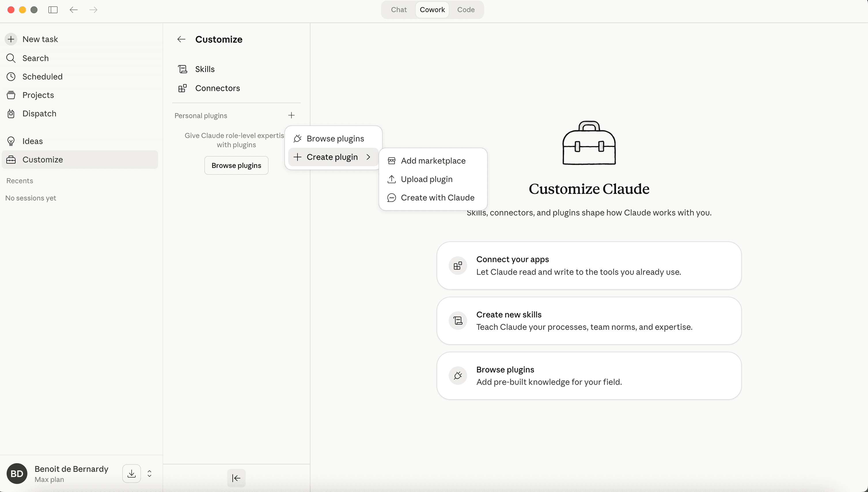Click the Dispatch icon in sidebar
The image size is (868, 492).
pyautogui.click(x=11, y=113)
